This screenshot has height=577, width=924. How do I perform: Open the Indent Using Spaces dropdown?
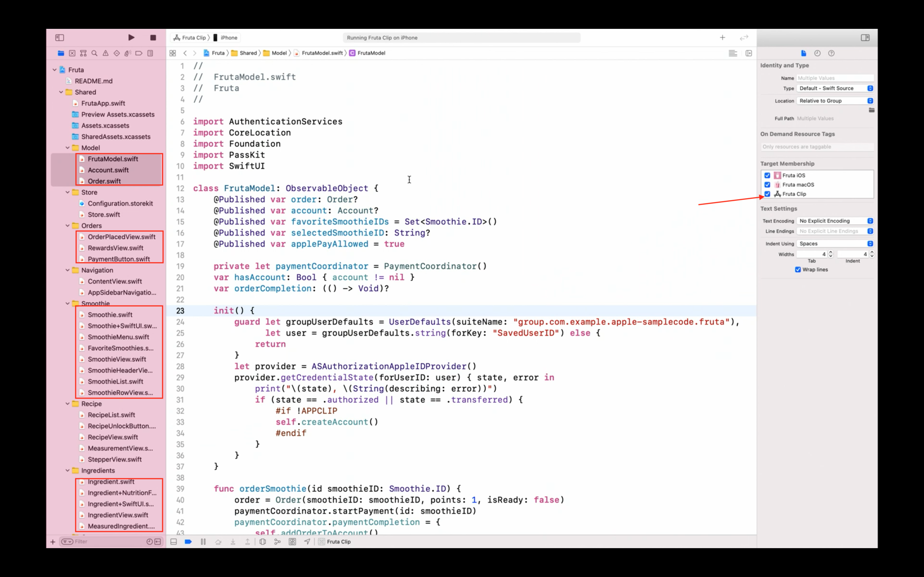835,244
